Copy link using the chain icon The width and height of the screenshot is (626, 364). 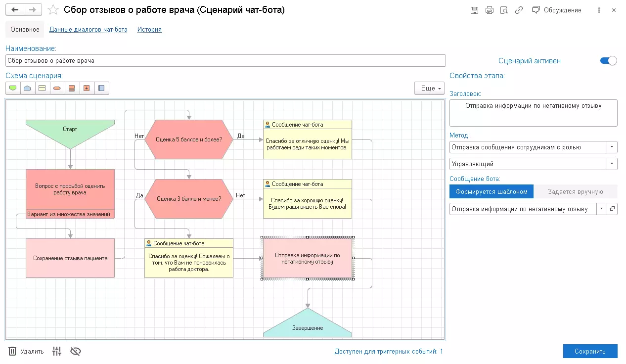(519, 10)
